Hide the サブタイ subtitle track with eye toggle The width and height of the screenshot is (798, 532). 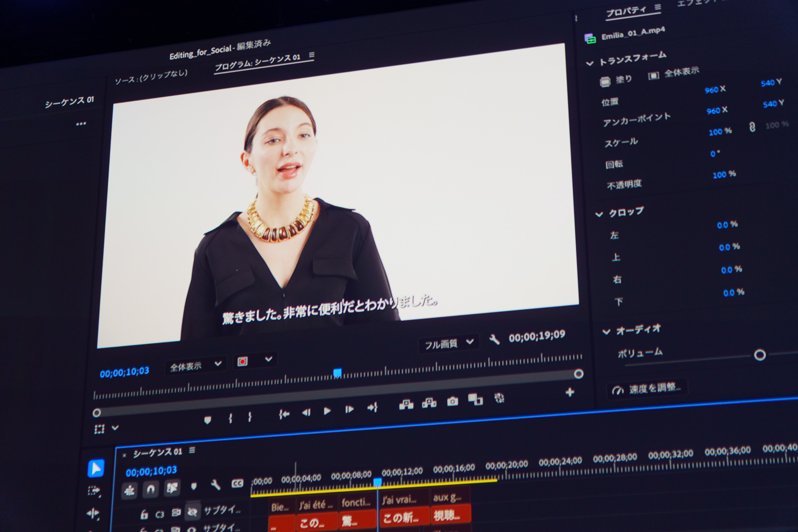[194, 512]
